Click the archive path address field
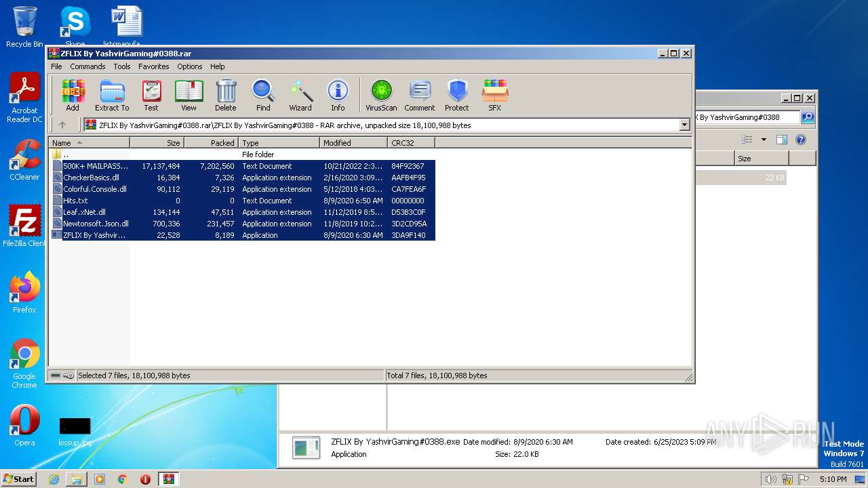Image resolution: width=868 pixels, height=488 pixels. pyautogui.click(x=381, y=125)
